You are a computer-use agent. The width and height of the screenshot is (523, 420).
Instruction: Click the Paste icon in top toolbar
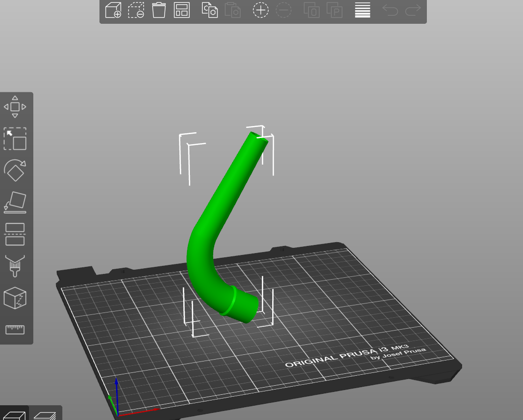pyautogui.click(x=233, y=10)
